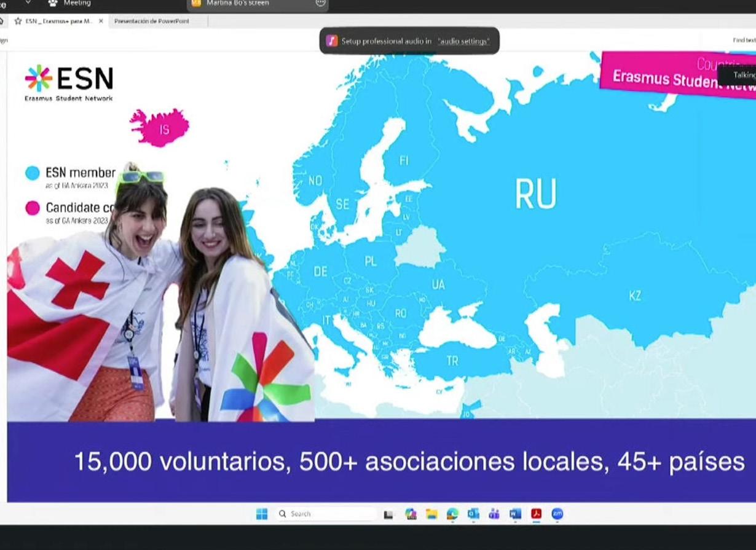Click the IT label on the map

326,320
